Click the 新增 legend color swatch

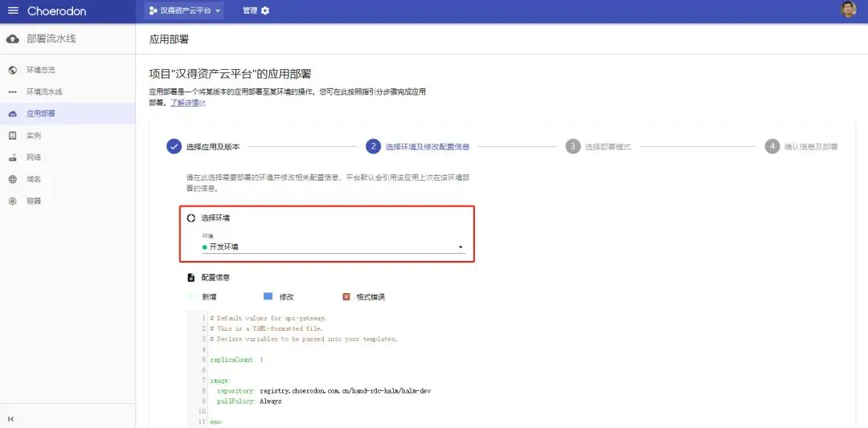click(191, 296)
